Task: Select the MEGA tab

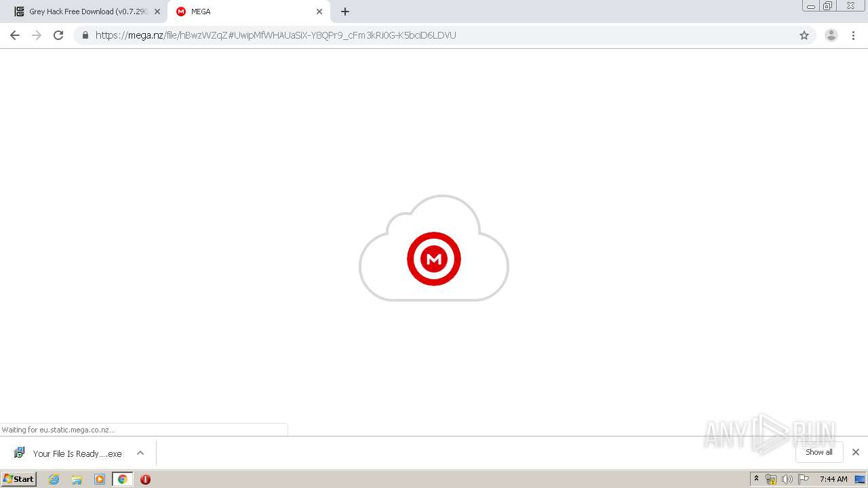Action: tap(248, 12)
